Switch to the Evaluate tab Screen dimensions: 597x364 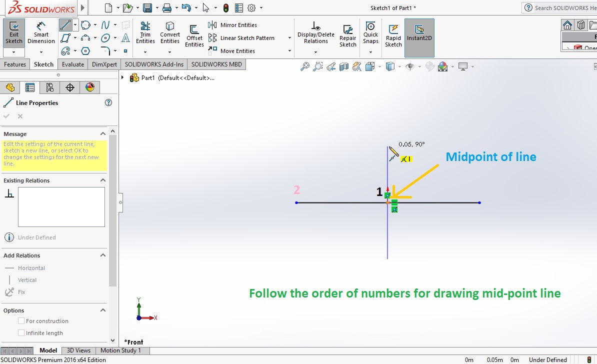tap(72, 64)
